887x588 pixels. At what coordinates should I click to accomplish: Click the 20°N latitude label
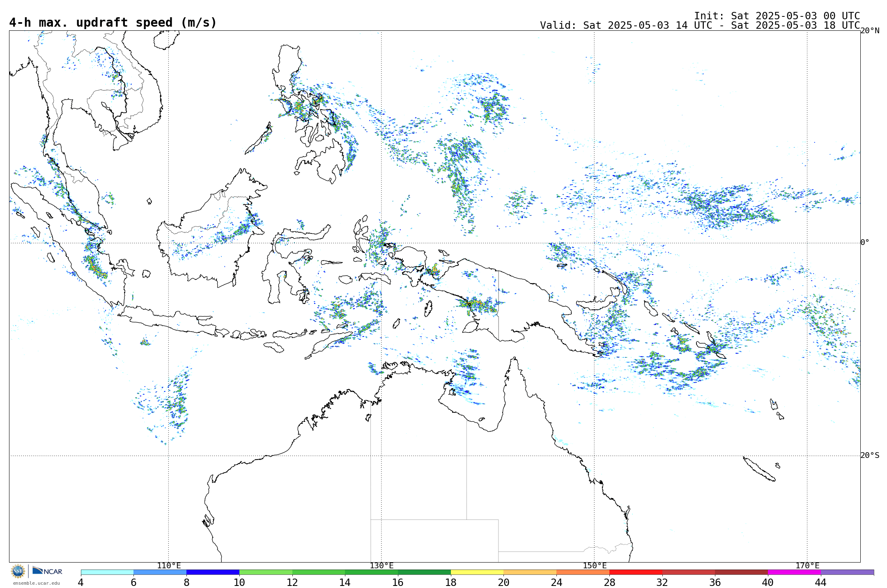click(870, 31)
